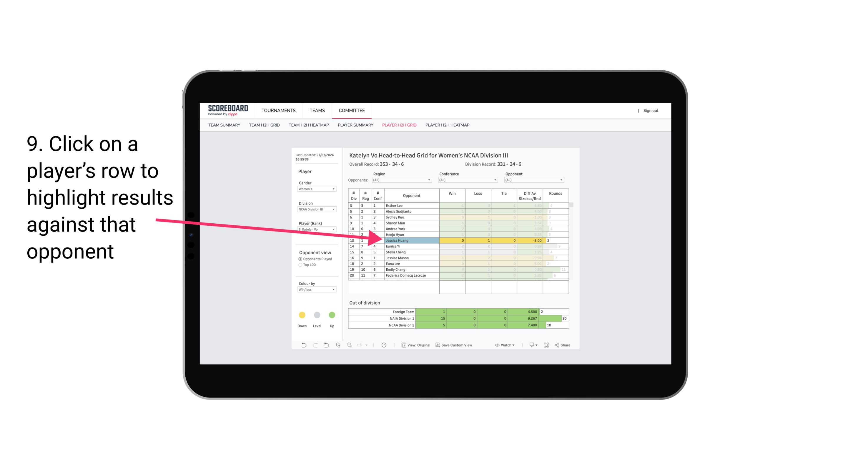
Task: Switch to Player Summary tab
Action: 355,126
